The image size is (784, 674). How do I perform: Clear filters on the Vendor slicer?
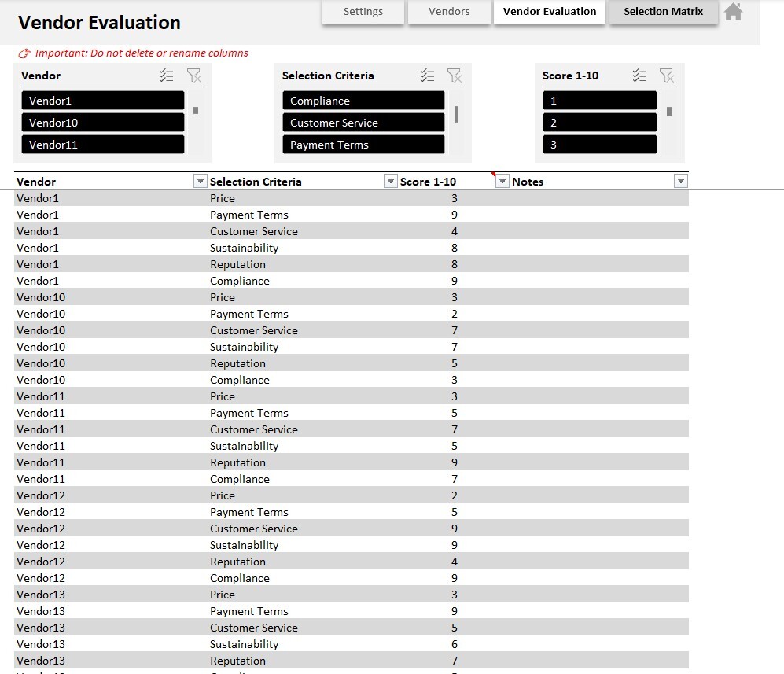click(x=193, y=76)
